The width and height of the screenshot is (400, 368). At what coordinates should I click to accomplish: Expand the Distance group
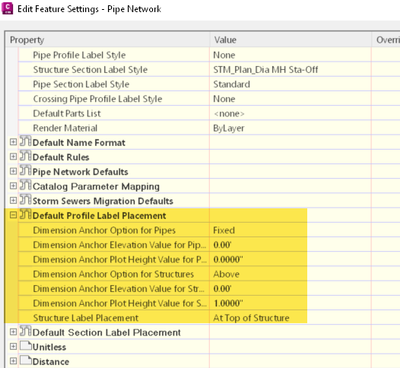13,361
